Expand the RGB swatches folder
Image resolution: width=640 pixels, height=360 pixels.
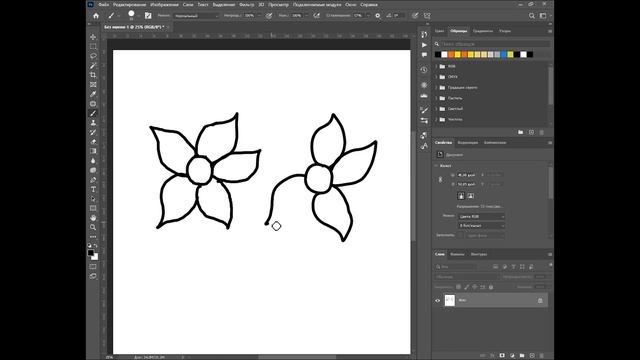point(436,66)
